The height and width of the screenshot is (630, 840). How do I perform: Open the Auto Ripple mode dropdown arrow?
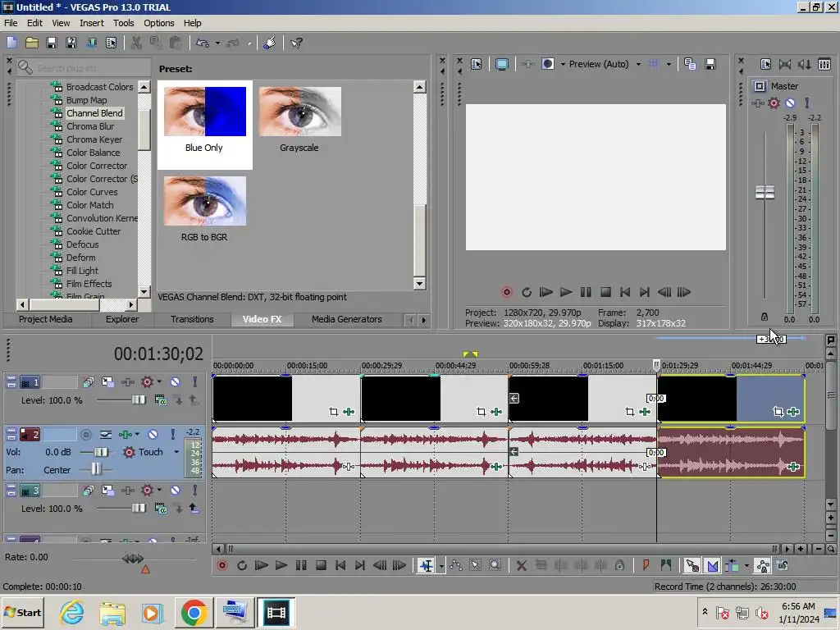pyautogui.click(x=746, y=565)
